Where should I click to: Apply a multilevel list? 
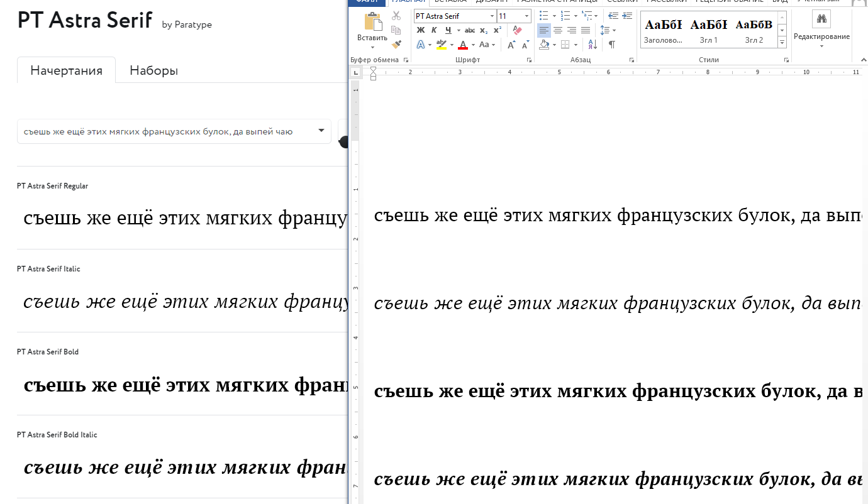586,16
